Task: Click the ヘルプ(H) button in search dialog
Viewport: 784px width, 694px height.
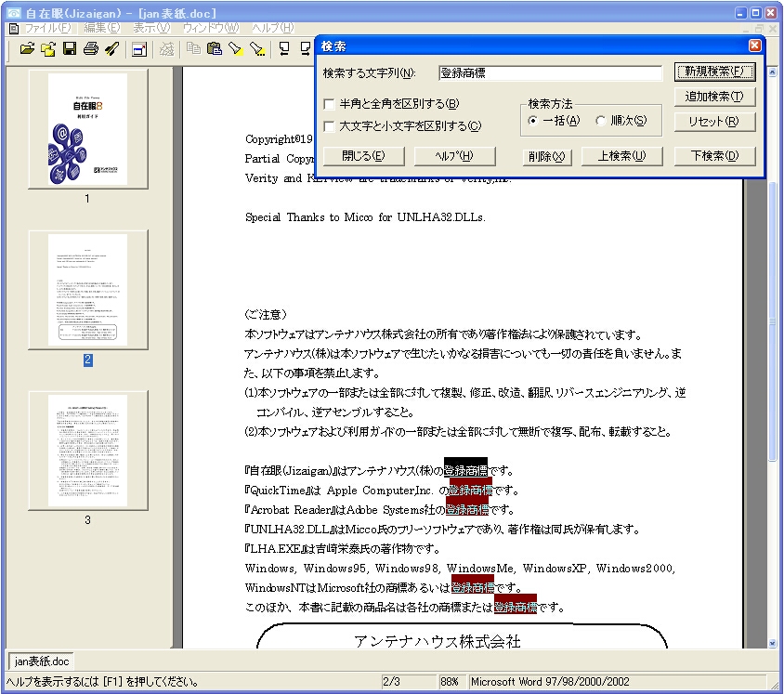Action: [x=454, y=156]
